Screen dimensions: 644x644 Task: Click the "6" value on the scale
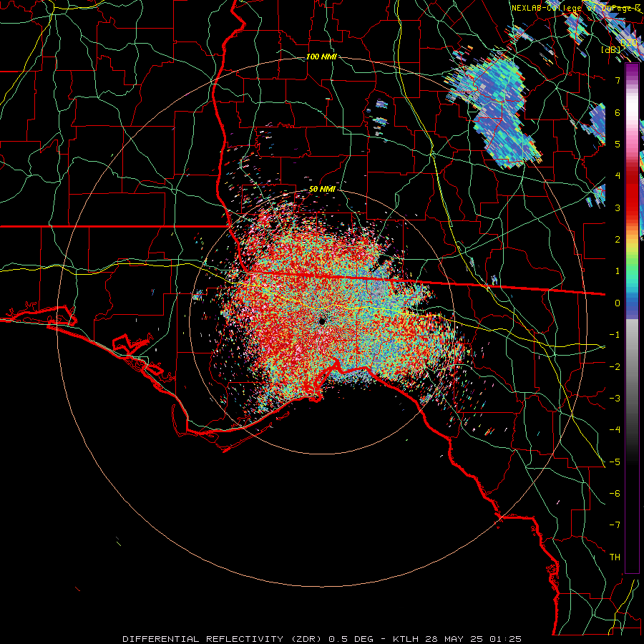(618, 112)
